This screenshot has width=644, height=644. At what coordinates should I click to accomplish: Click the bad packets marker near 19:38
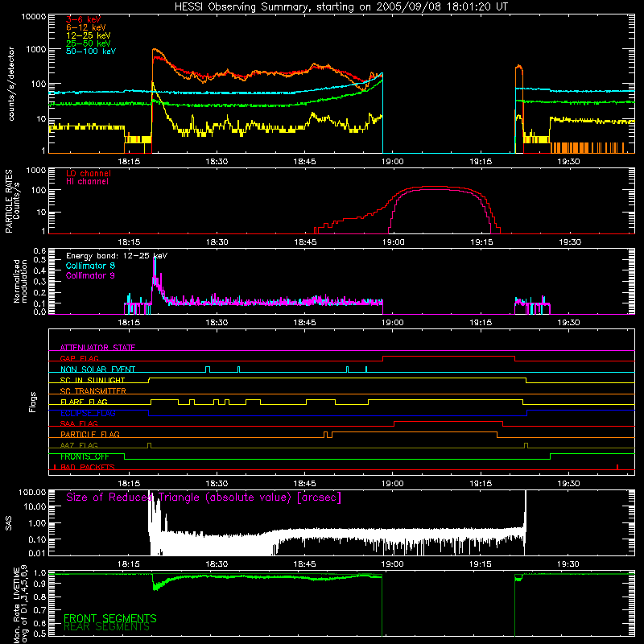pyautogui.click(x=617, y=467)
